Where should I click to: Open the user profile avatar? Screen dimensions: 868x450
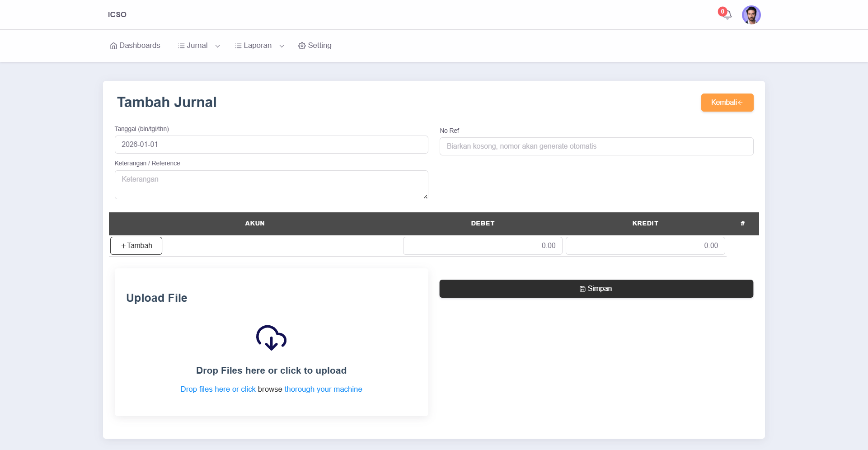tap(751, 15)
